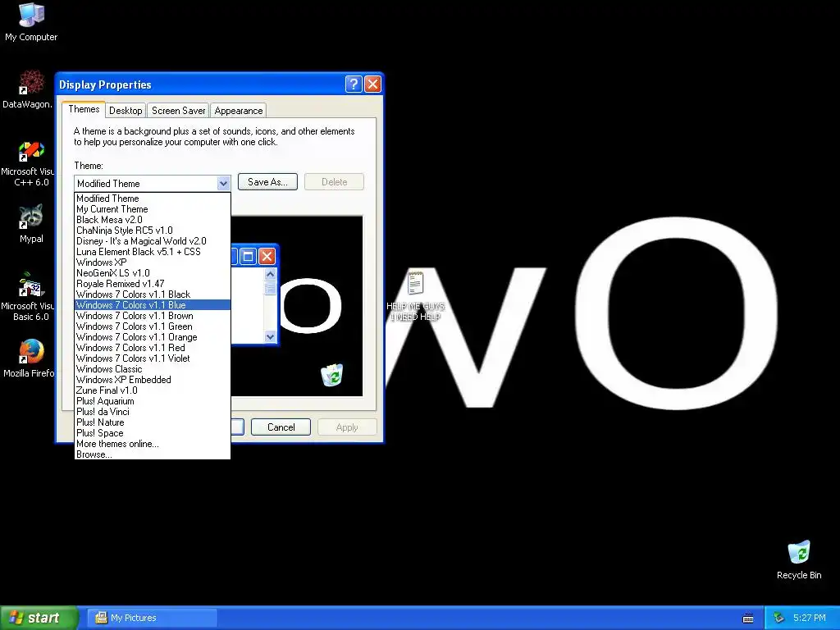The image size is (840, 630).
Task: Click the system clock showing 5:27 PM
Action: click(x=810, y=618)
